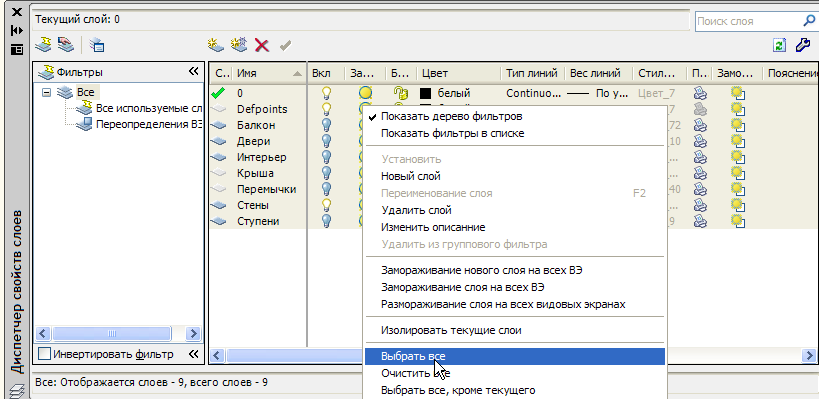The width and height of the screenshot is (819, 399).
Task: Select layer named Интерьер
Action: coord(262,157)
